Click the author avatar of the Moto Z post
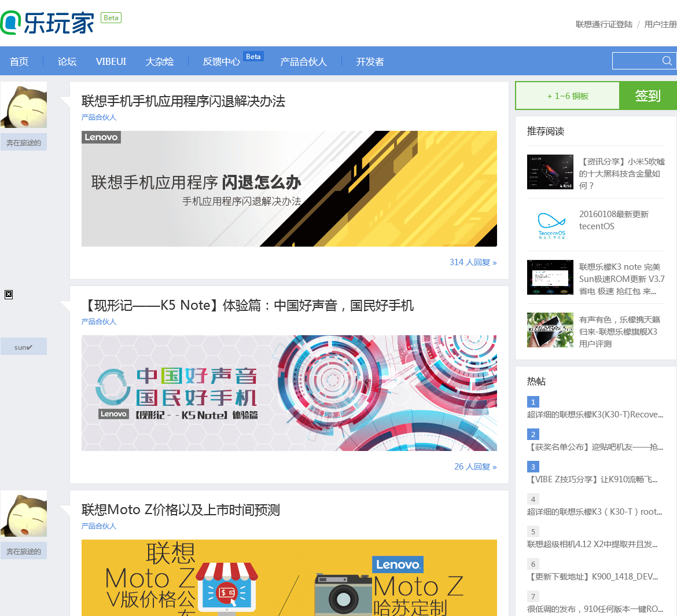The image size is (677, 616). [x=24, y=514]
